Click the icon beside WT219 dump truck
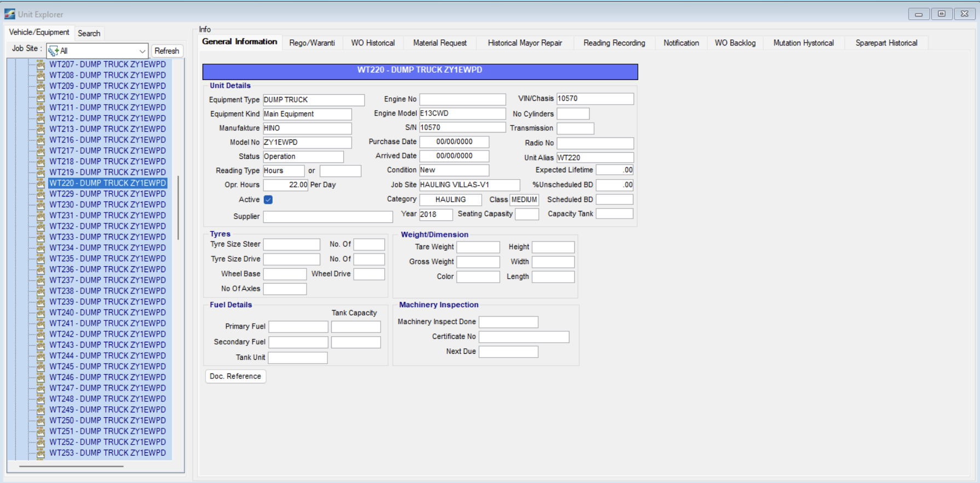980x483 pixels. click(x=41, y=173)
